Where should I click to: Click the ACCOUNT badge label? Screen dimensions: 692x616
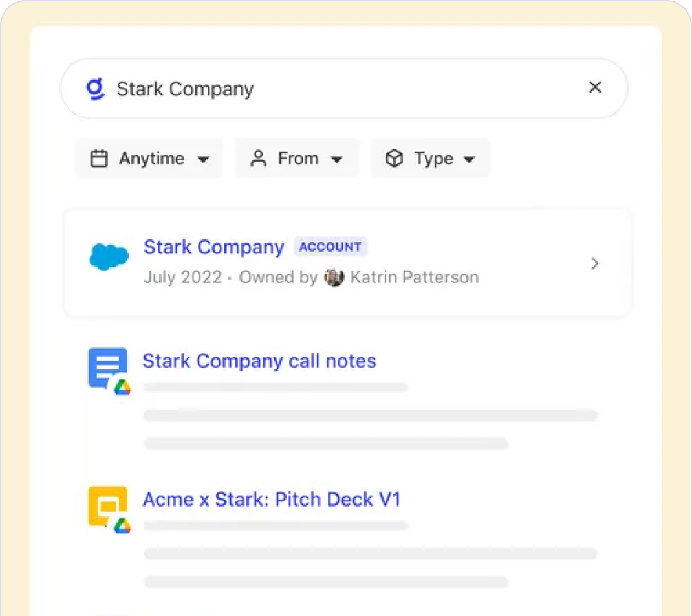tap(330, 247)
